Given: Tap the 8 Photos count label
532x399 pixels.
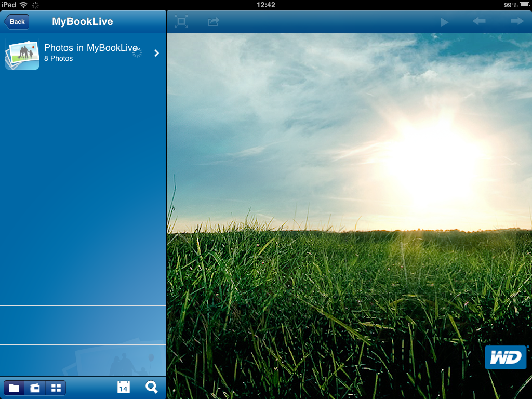Looking at the screenshot, I should 58,58.
